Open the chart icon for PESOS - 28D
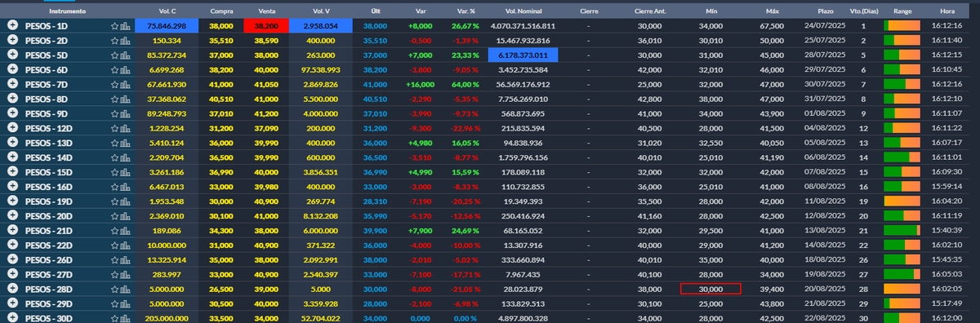The image size is (980, 323). coord(126,289)
